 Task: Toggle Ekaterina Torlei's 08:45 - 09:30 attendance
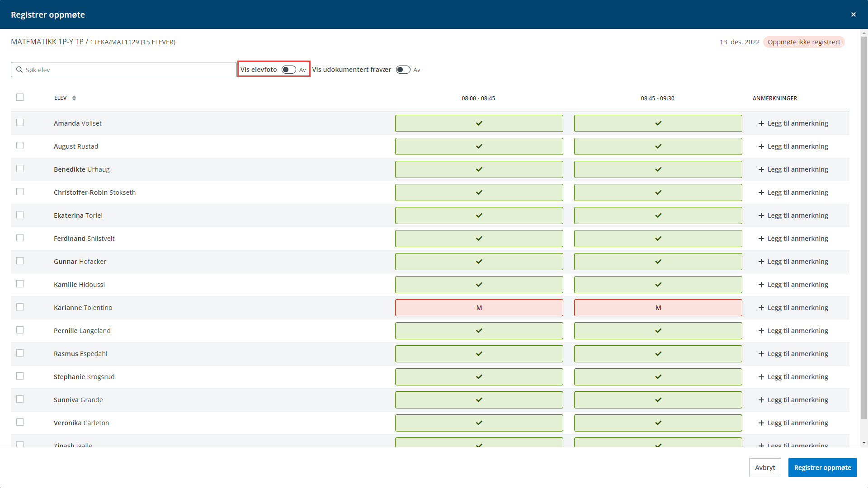[x=658, y=216]
